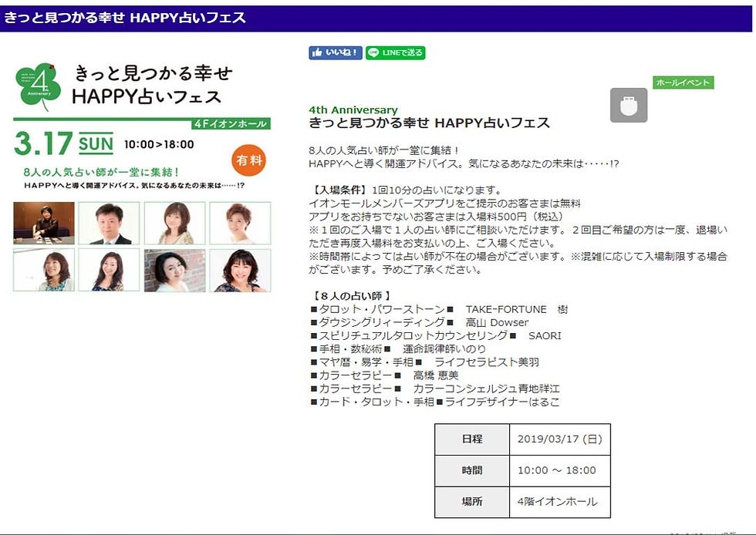
Task: Click the 3.17 SUN date on flyer
Action: point(63,143)
